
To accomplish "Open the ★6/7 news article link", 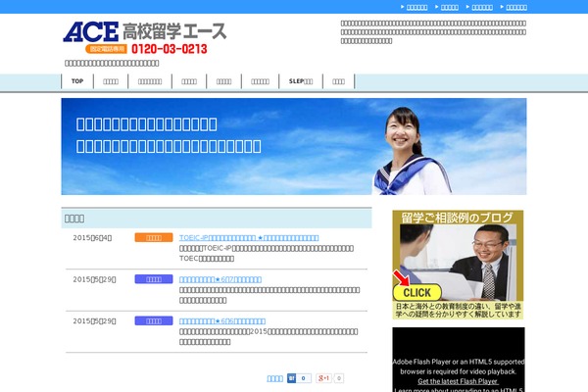I will (x=220, y=279).
